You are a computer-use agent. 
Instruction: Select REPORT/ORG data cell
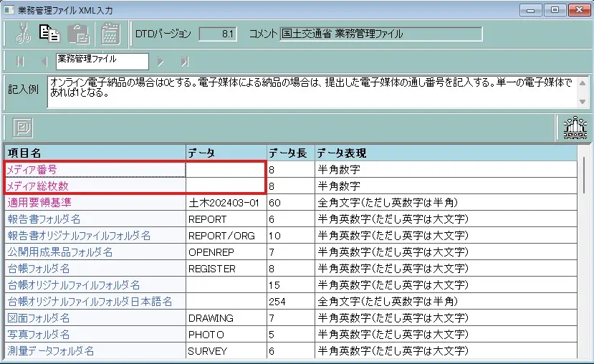225,236
